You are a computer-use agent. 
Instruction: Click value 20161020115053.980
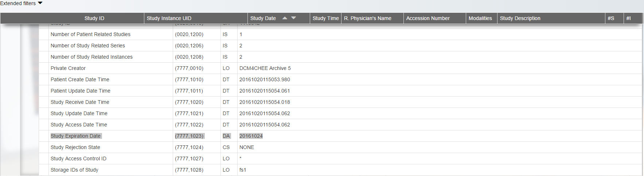[x=265, y=79]
